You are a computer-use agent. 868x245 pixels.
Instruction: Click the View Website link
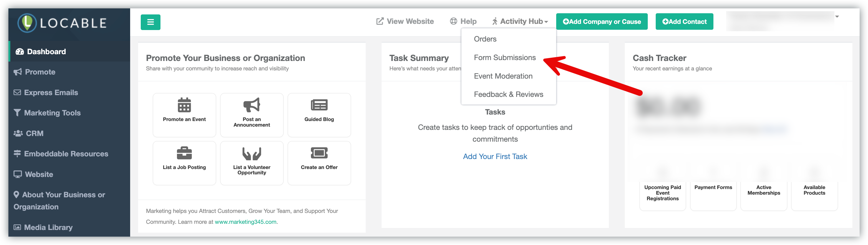[405, 21]
